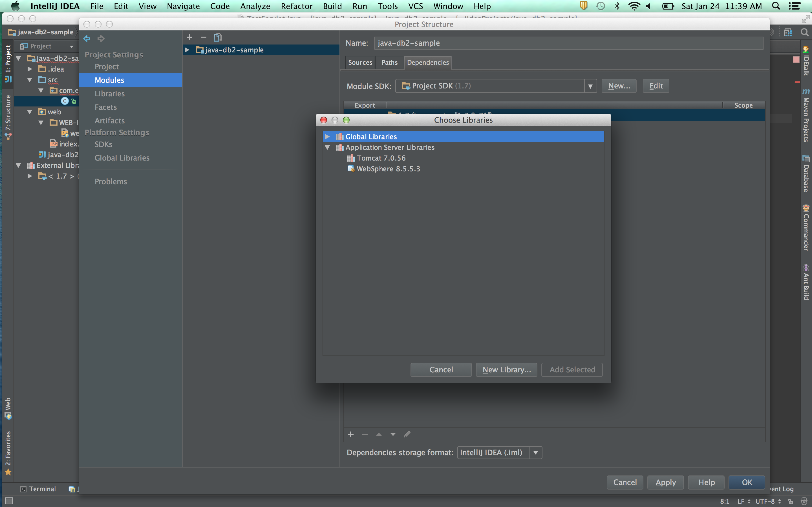The width and height of the screenshot is (812, 507).
Task: Open Dependencies storage format dropdown
Action: (535, 452)
